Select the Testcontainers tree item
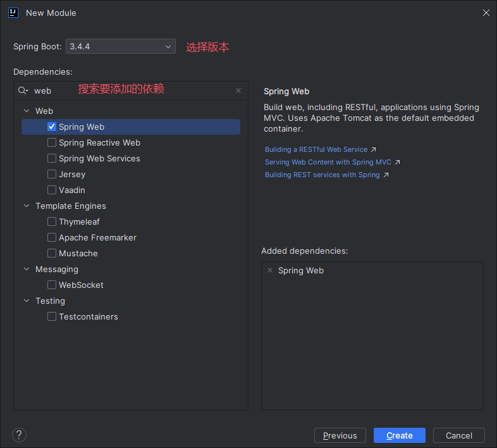497x448 pixels. (x=88, y=316)
